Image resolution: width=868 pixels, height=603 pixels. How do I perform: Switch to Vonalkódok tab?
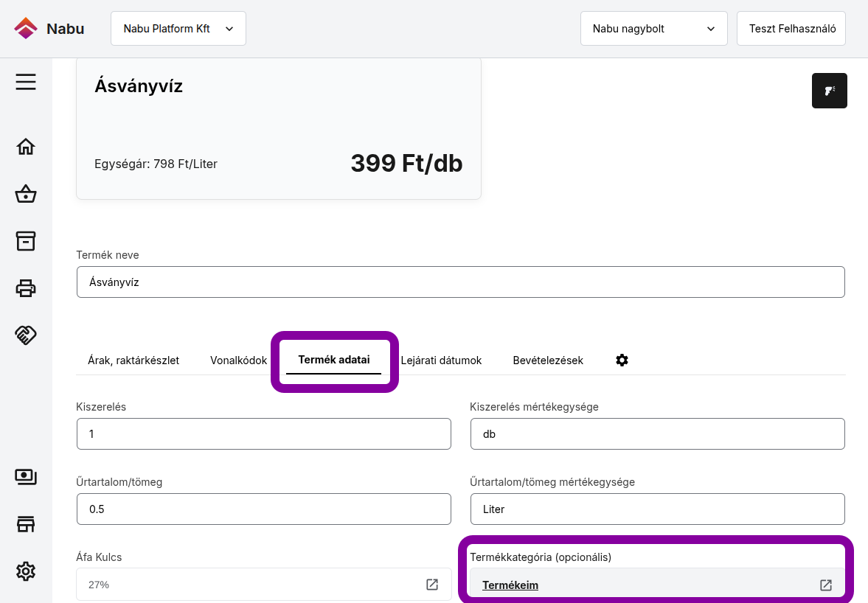(x=239, y=360)
